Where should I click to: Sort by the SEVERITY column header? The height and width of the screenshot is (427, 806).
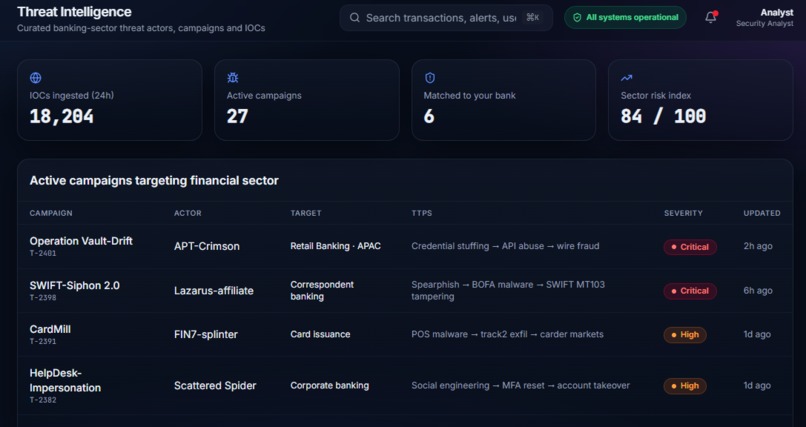[x=683, y=213]
